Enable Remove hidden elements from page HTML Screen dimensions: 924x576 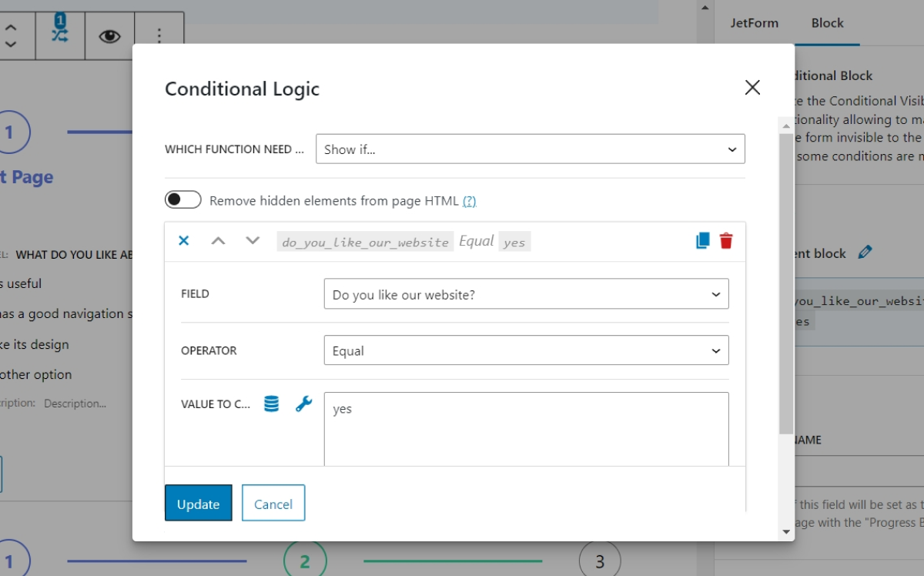(x=182, y=199)
